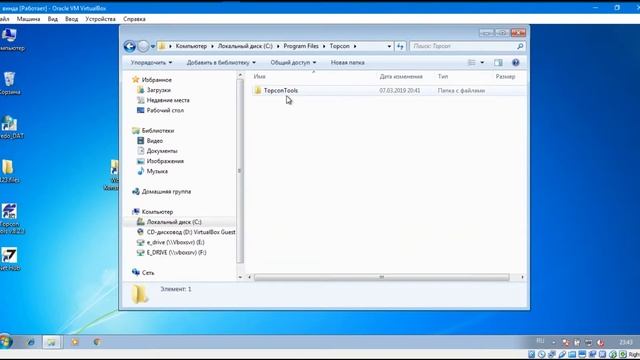The width and height of the screenshot is (640, 360).
Task: Open the Видео library
Action: tap(154, 141)
